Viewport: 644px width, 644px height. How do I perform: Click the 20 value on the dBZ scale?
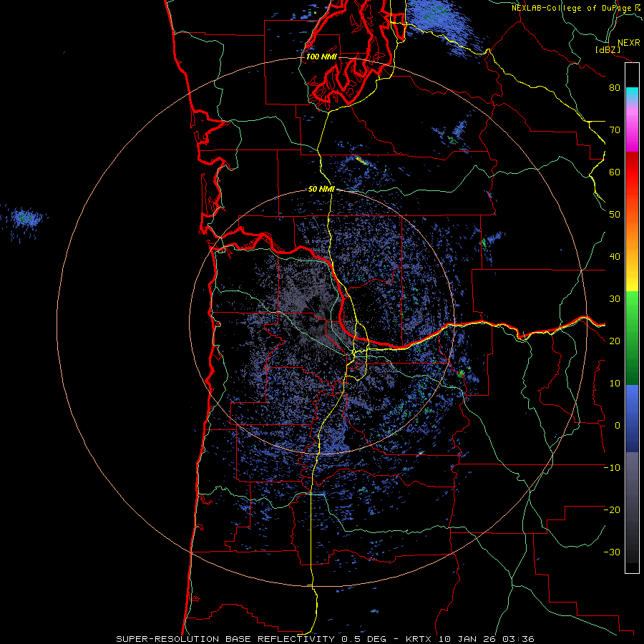tap(615, 341)
